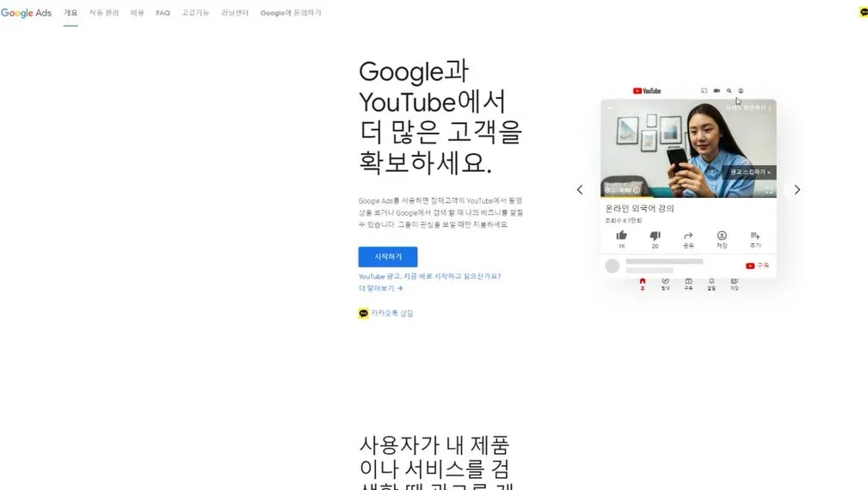Click the video camera icon in mockup
This screenshot has height=490, width=868.
(717, 91)
